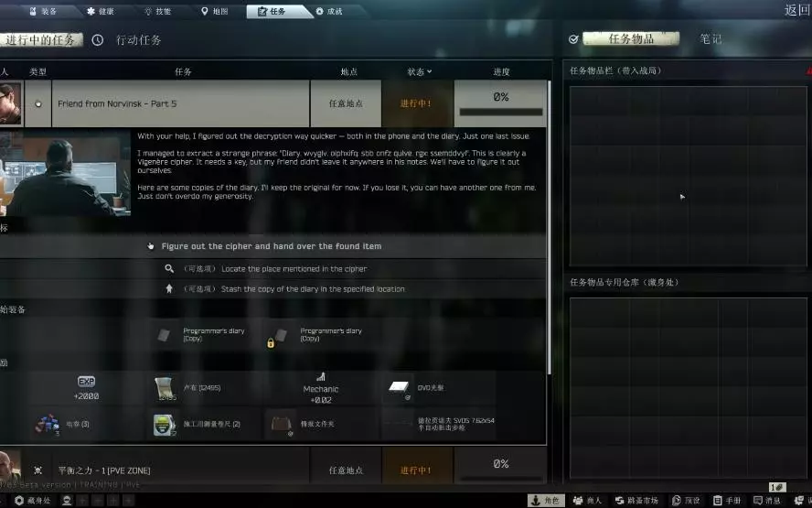Sort tasks with the 状态 dropdown arrow
The image size is (812, 508).
pyautogui.click(x=429, y=71)
